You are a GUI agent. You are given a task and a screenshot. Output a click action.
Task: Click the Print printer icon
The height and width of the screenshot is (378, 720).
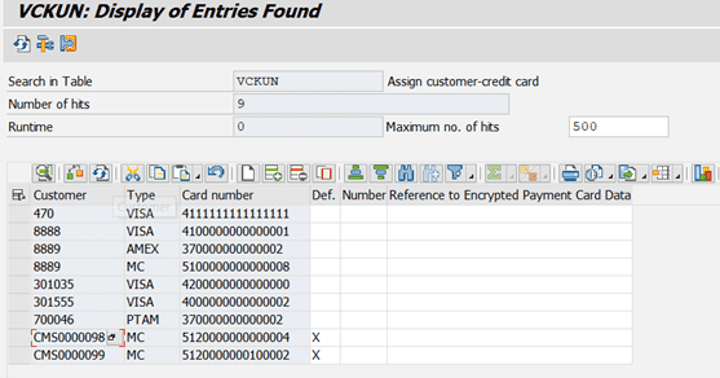point(571,173)
